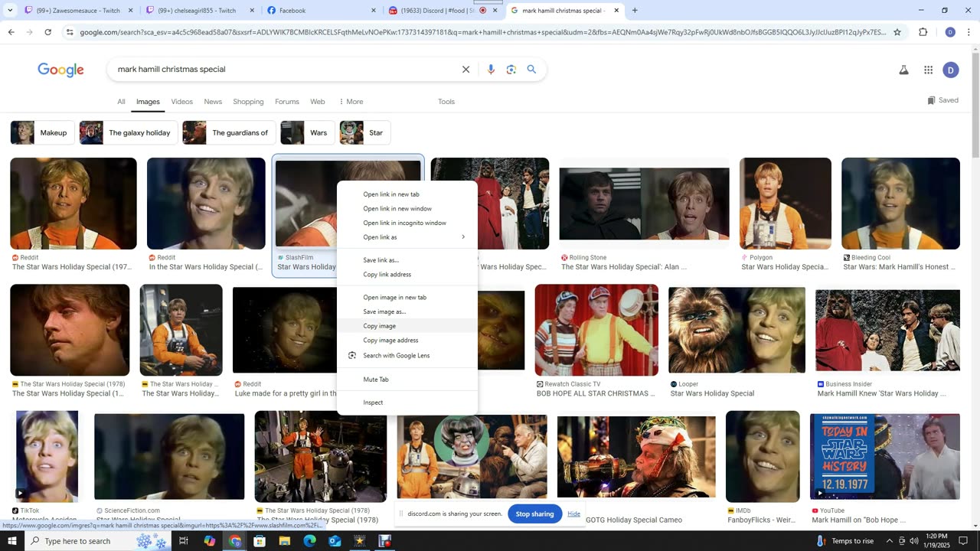The image size is (980, 551).
Task: Click the Stop sharing button
Action: tap(534, 514)
